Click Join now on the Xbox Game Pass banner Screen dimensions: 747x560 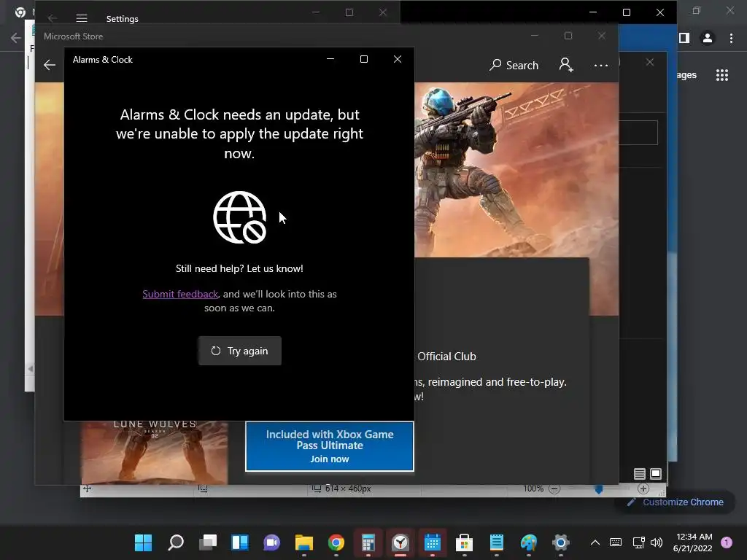330,459
